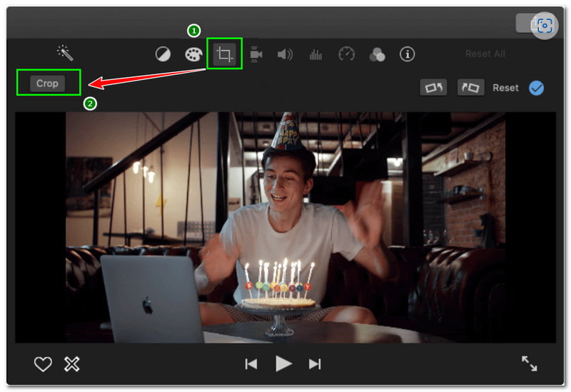
Task: Rotate the clip counterclockwise
Action: (433, 87)
